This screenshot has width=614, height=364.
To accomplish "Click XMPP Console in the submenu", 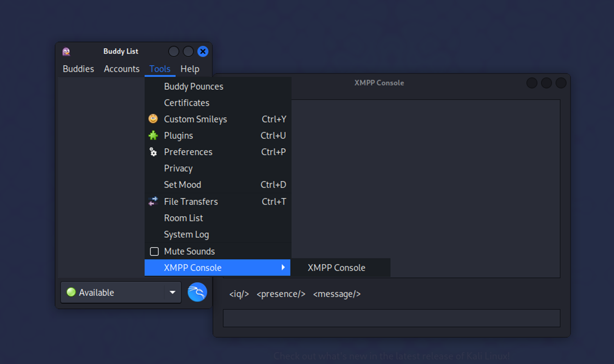I will point(340,268).
